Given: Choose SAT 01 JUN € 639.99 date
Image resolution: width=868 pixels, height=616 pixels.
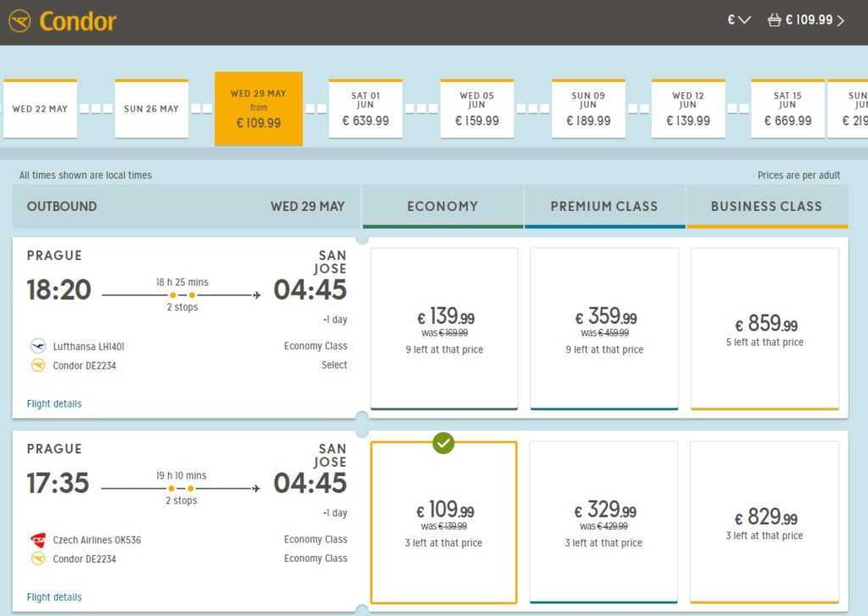Looking at the screenshot, I should 365,108.
